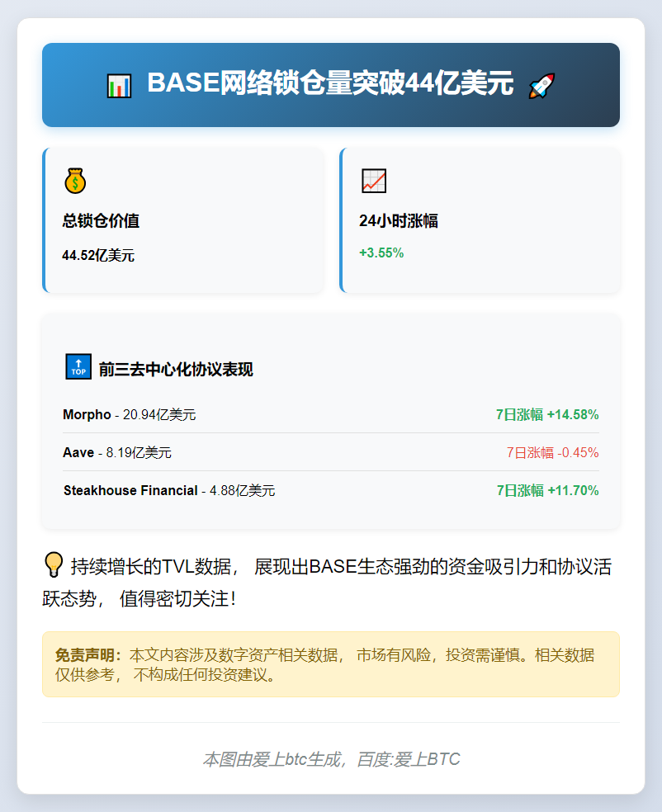This screenshot has height=812, width=662.
Task: Click the rising chart icon above 24小时涨幅
Action: point(373,180)
